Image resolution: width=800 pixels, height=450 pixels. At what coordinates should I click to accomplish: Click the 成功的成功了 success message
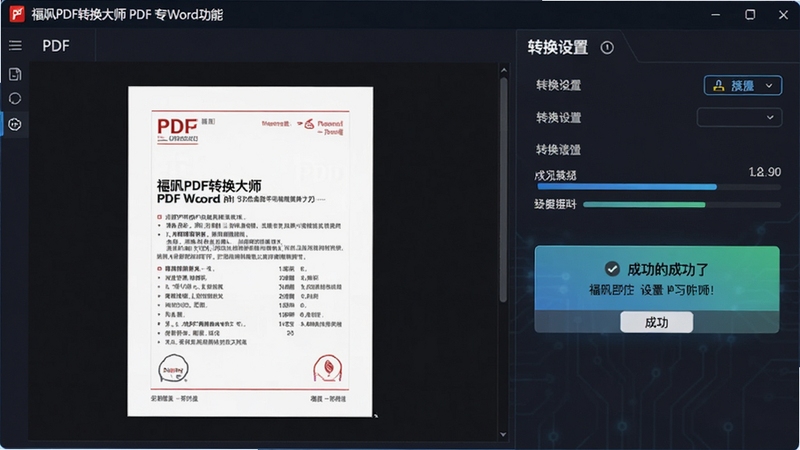click(667, 269)
